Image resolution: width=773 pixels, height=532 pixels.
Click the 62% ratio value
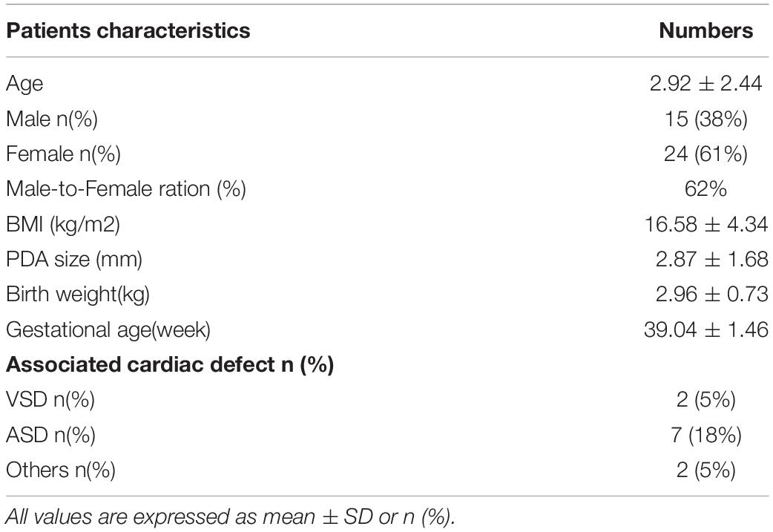[x=705, y=189]
